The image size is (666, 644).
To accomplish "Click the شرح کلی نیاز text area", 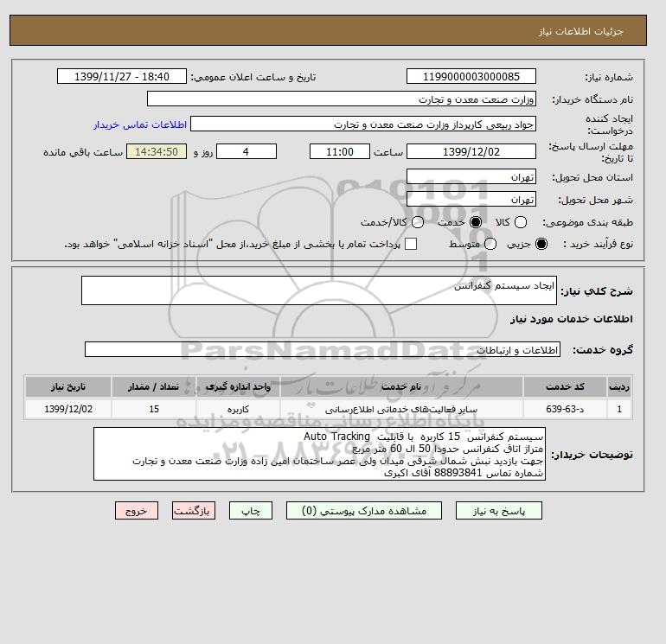I will click(x=319, y=290).
